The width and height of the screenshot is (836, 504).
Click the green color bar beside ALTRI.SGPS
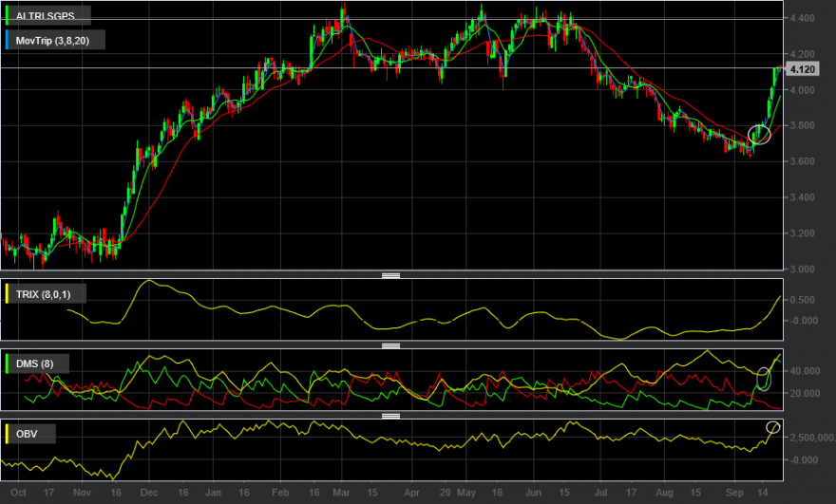[x=7, y=15]
